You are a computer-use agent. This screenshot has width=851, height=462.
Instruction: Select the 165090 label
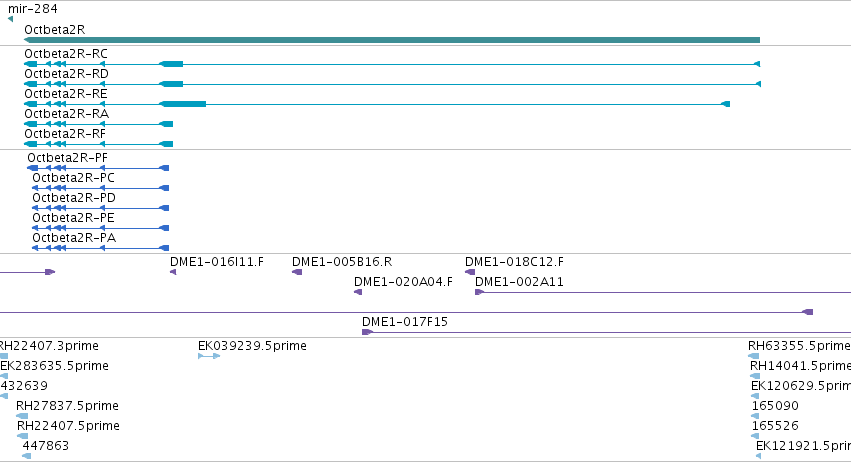(775, 406)
